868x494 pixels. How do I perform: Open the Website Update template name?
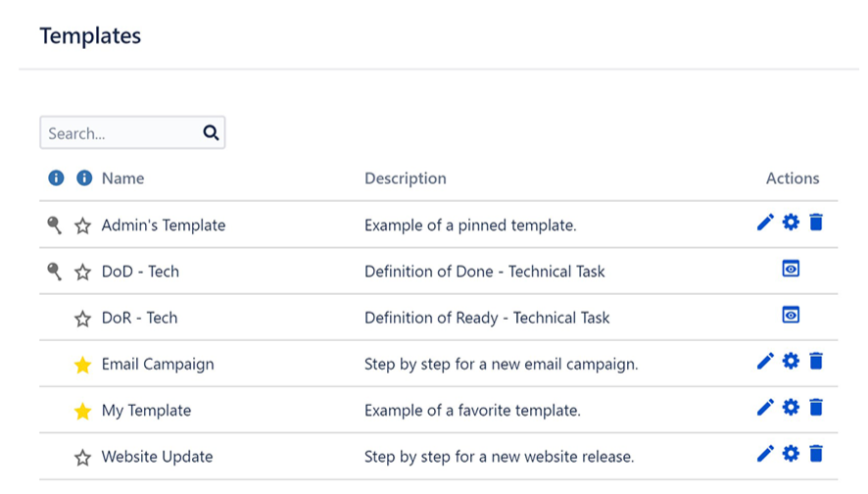[x=157, y=457]
